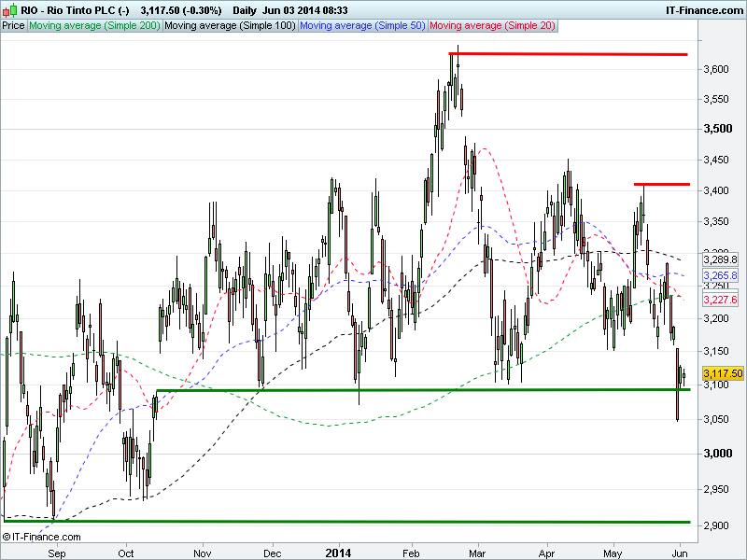Viewport: 747px width, 560px height.
Task: Select Moving average (Simple 100) label
Action: [x=230, y=26]
